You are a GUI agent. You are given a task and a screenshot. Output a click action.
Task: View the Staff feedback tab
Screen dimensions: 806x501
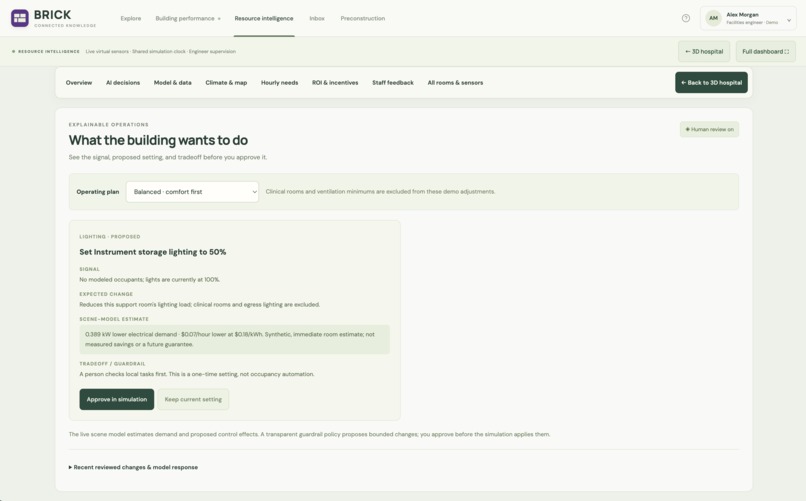click(x=393, y=83)
